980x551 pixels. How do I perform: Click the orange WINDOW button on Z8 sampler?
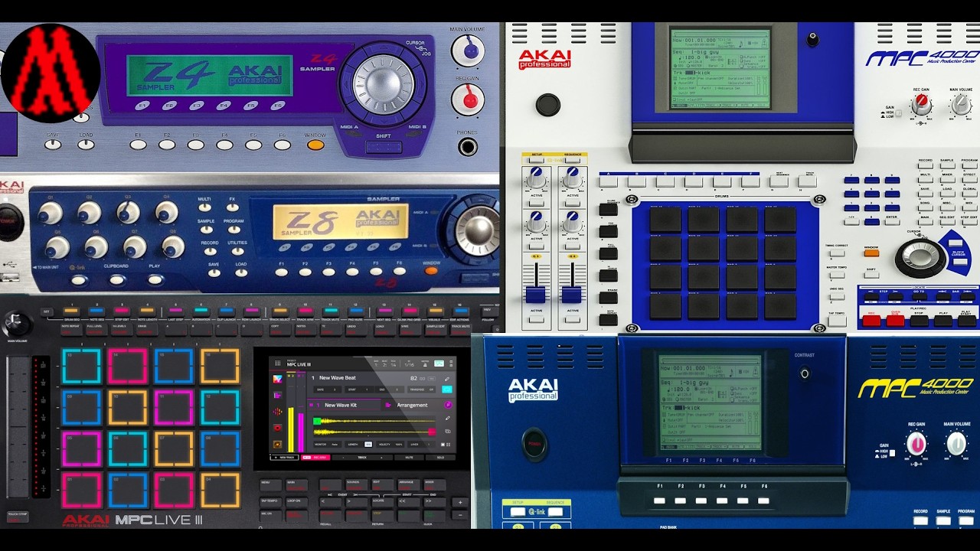coord(431,270)
